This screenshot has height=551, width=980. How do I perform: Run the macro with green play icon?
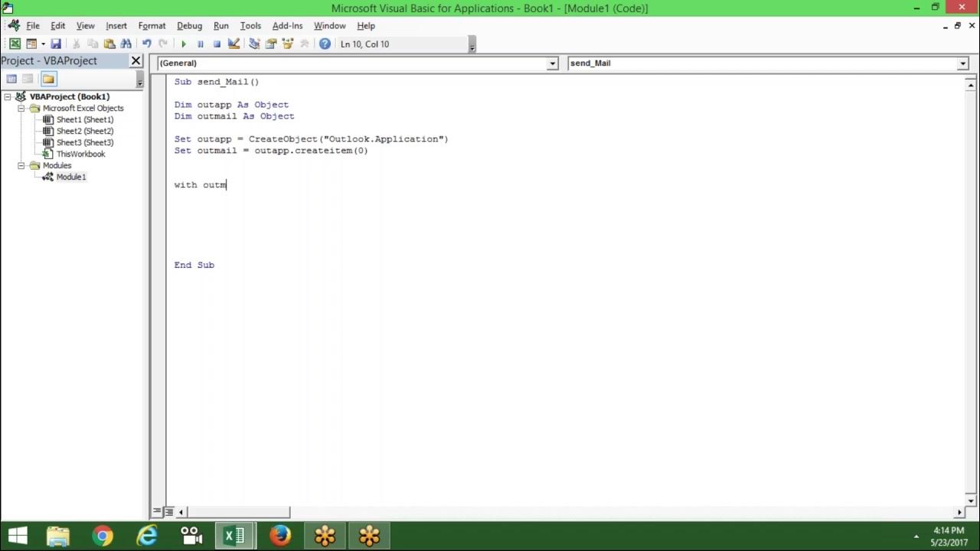pyautogui.click(x=184, y=44)
